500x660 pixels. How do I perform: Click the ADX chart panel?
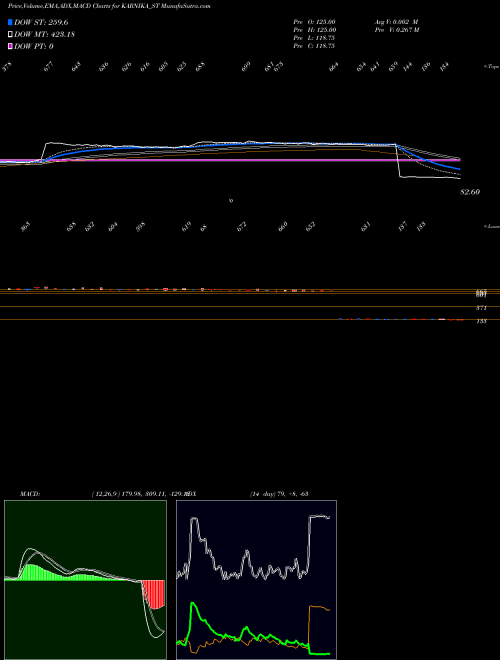pos(256,580)
